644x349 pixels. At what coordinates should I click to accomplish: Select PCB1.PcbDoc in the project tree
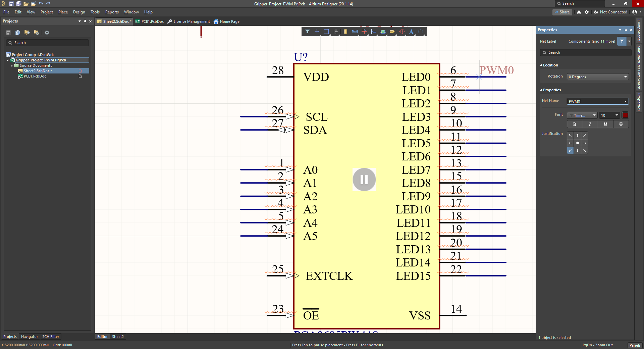pyautogui.click(x=35, y=77)
